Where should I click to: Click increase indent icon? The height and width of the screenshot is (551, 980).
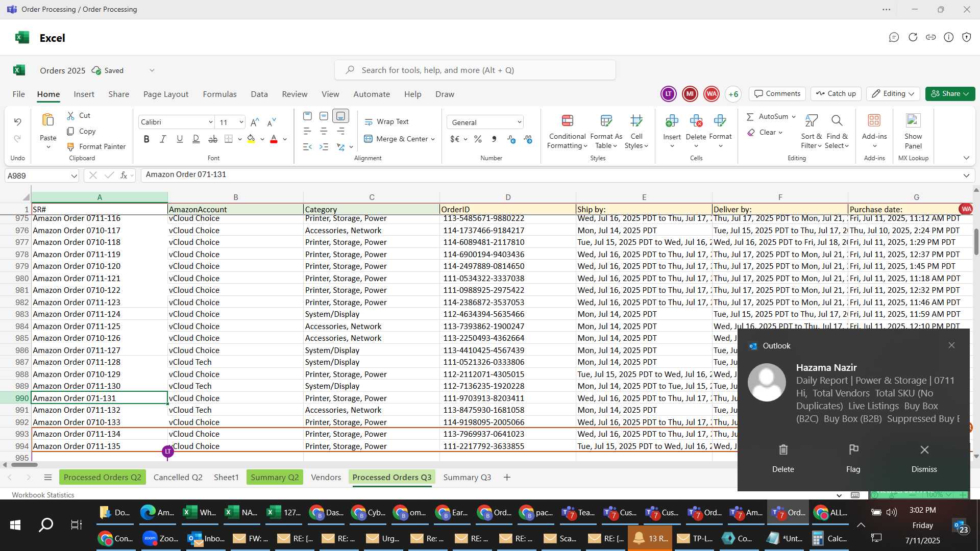324,147
